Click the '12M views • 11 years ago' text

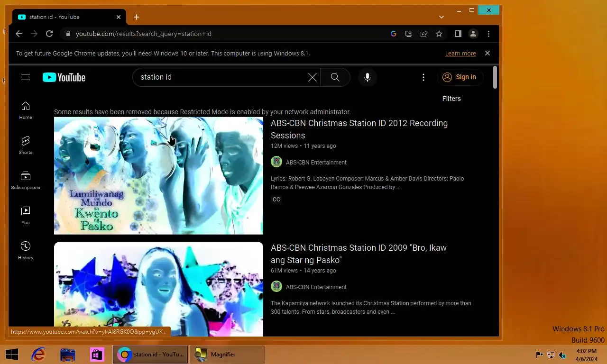point(303,146)
